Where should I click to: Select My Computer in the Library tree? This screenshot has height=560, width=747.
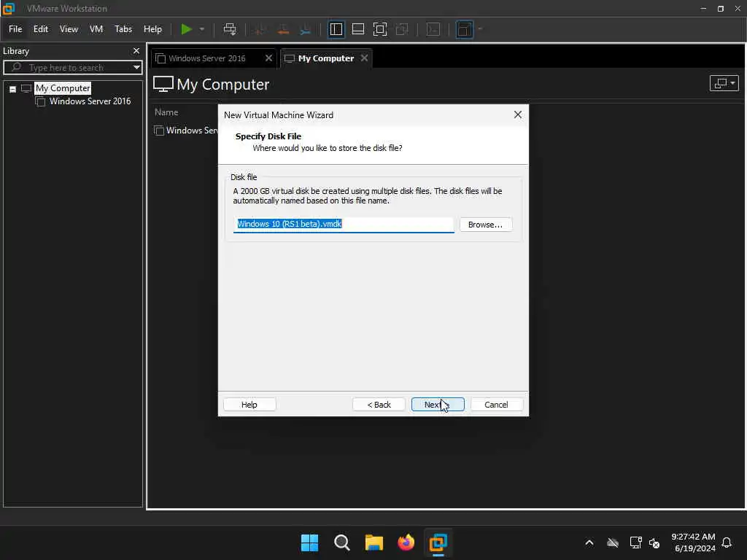[63, 88]
